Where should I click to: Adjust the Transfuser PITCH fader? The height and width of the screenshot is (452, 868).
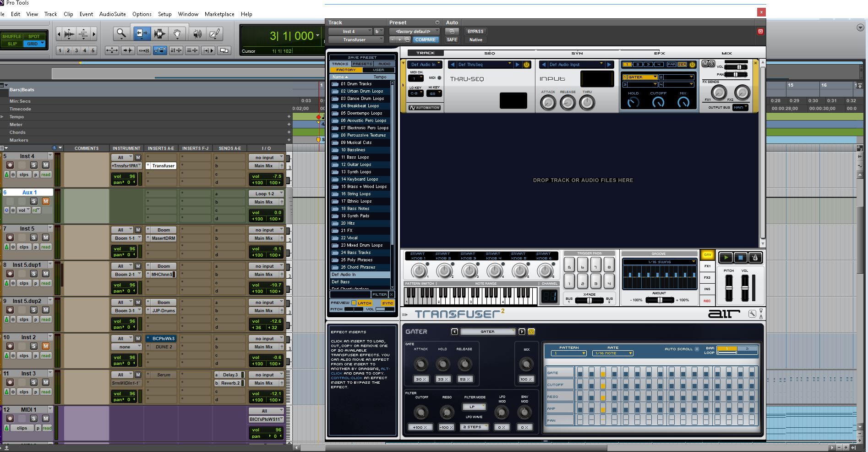729,287
